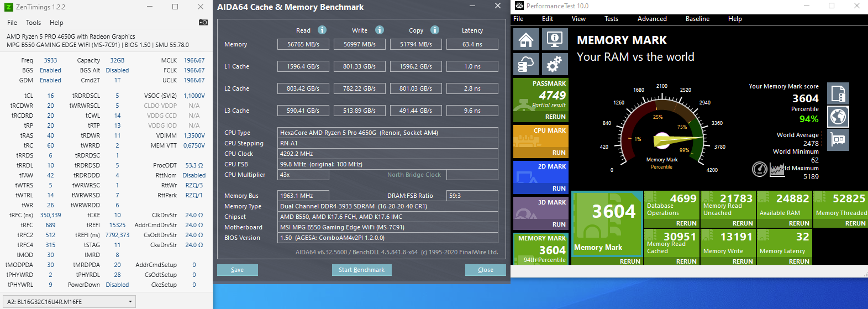Viewport: 868px width, 309px height.
Task: Click the save results document icon
Action: 838,93
